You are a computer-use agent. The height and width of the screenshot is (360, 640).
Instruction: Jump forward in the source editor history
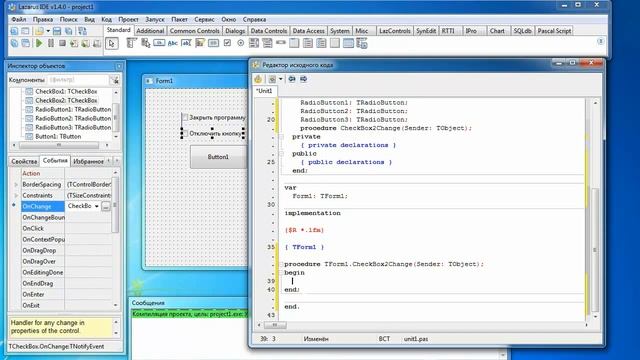[x=303, y=79]
